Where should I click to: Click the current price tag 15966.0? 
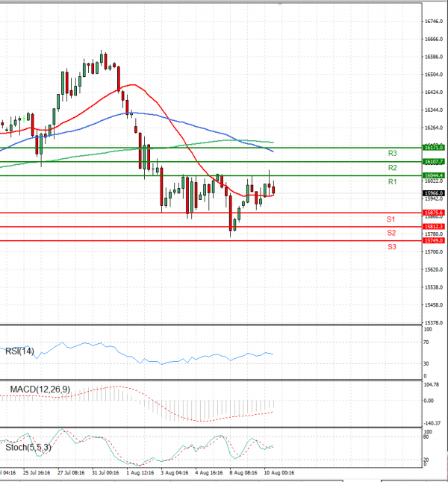coord(434,193)
